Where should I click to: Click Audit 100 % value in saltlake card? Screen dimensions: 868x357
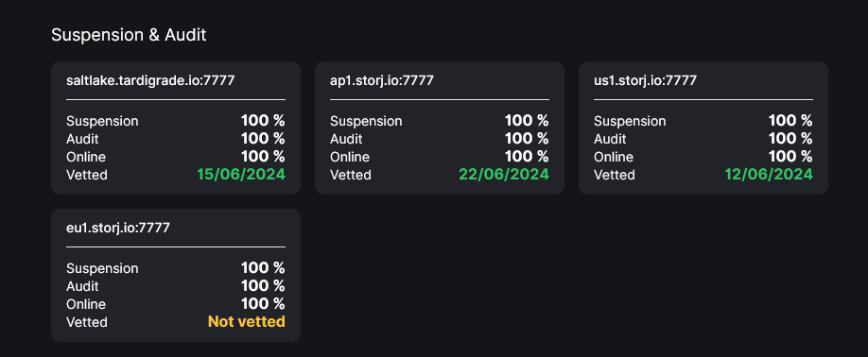coord(263,139)
